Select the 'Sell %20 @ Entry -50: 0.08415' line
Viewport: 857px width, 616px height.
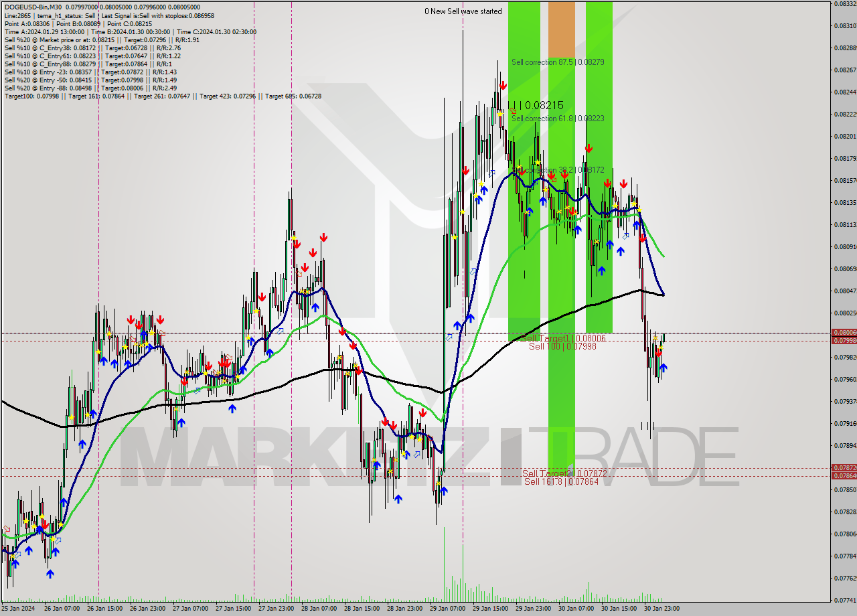(x=90, y=80)
